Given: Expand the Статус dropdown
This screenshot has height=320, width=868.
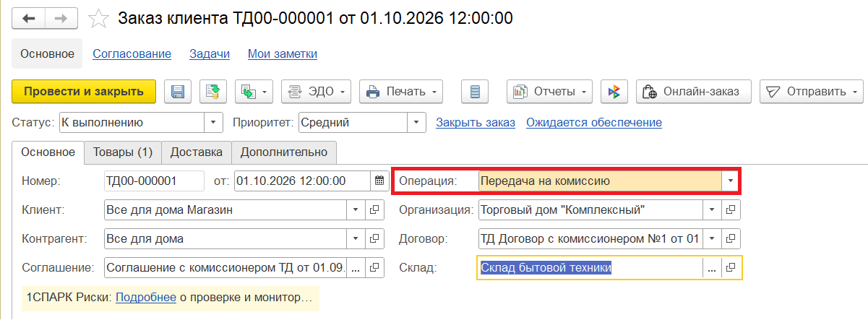Looking at the screenshot, I should click(x=213, y=123).
